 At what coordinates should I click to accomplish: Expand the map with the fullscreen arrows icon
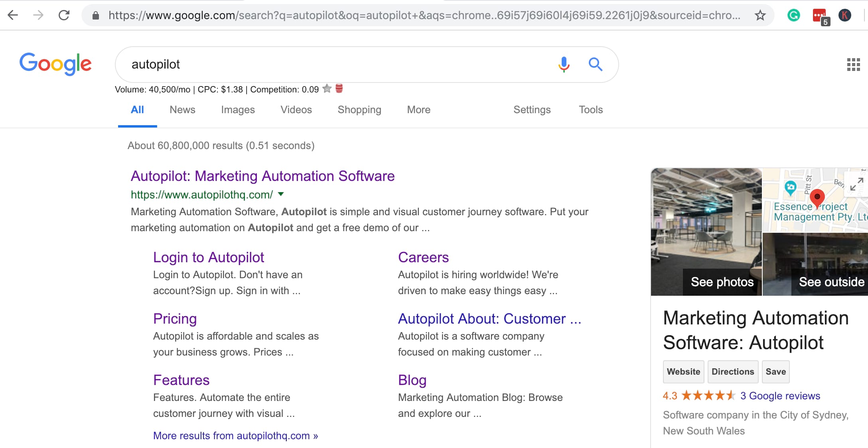[x=856, y=184]
